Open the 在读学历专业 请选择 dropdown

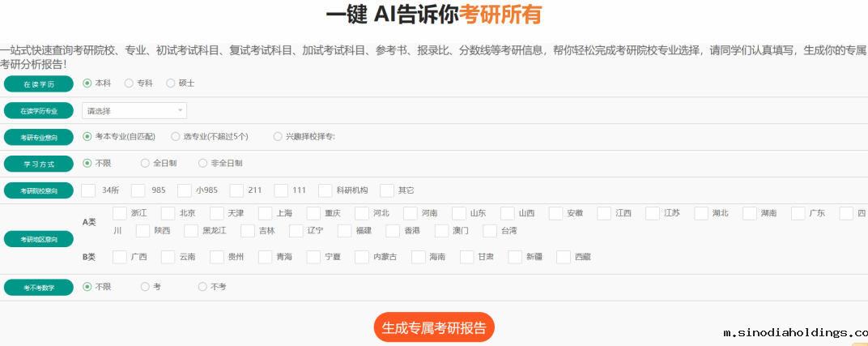[134, 110]
